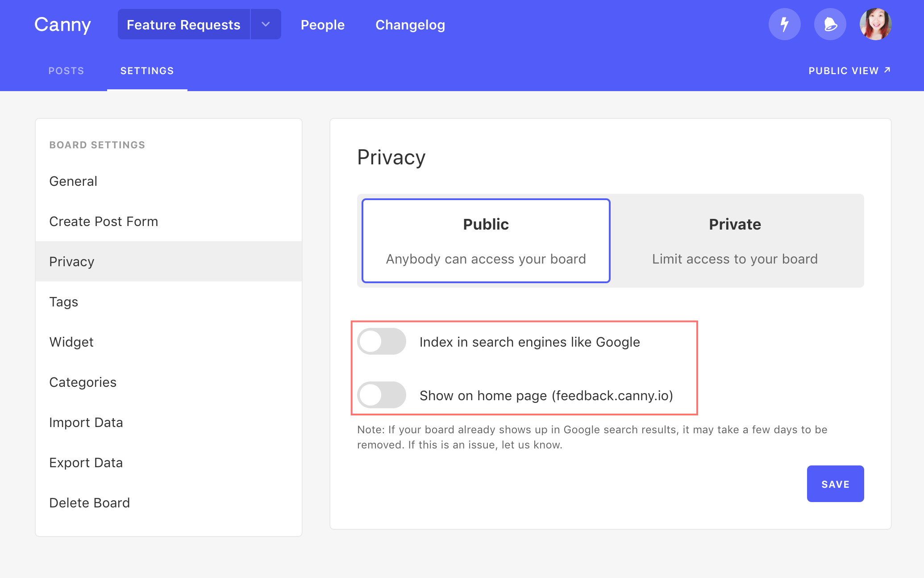The width and height of the screenshot is (924, 578).
Task: Save the privacy settings
Action: [x=835, y=484]
